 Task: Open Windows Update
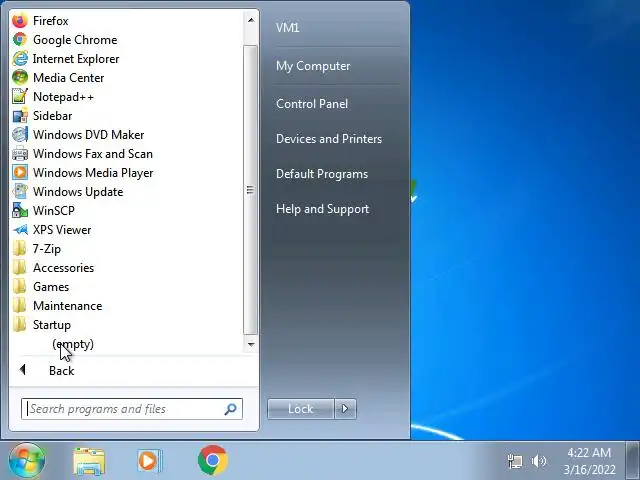tap(68, 192)
